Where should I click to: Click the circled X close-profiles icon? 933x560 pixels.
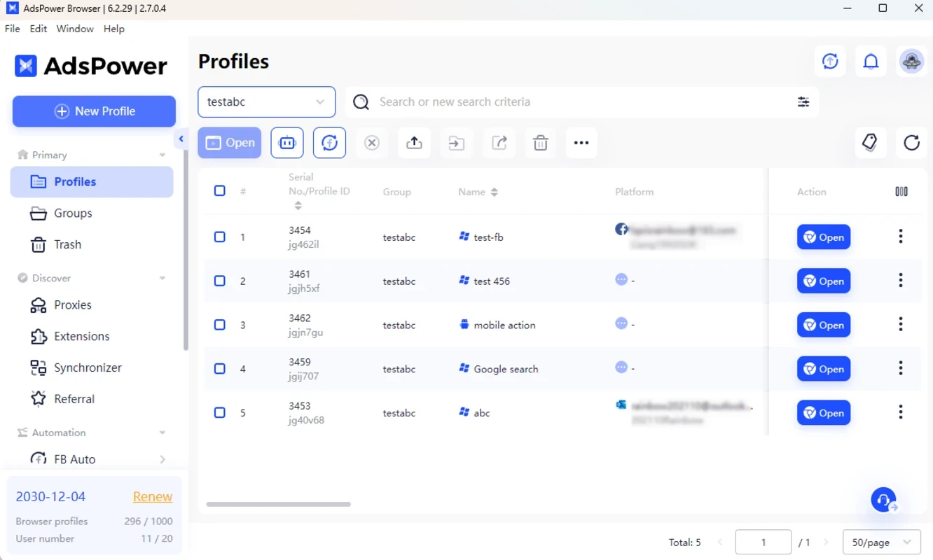(x=372, y=143)
